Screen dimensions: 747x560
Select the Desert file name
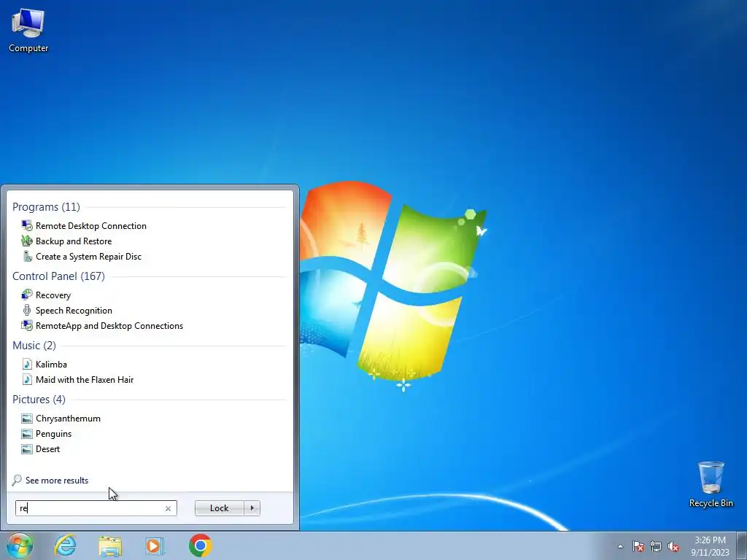(47, 449)
